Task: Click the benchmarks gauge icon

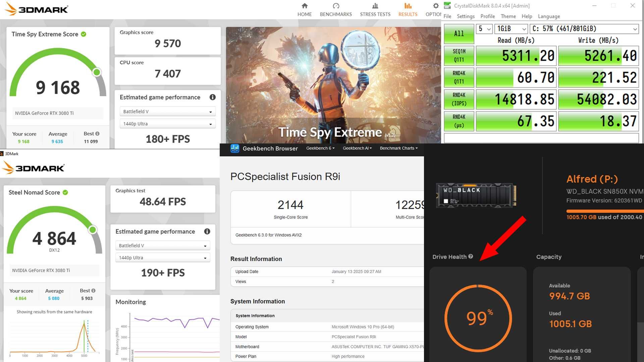Action: (336, 6)
